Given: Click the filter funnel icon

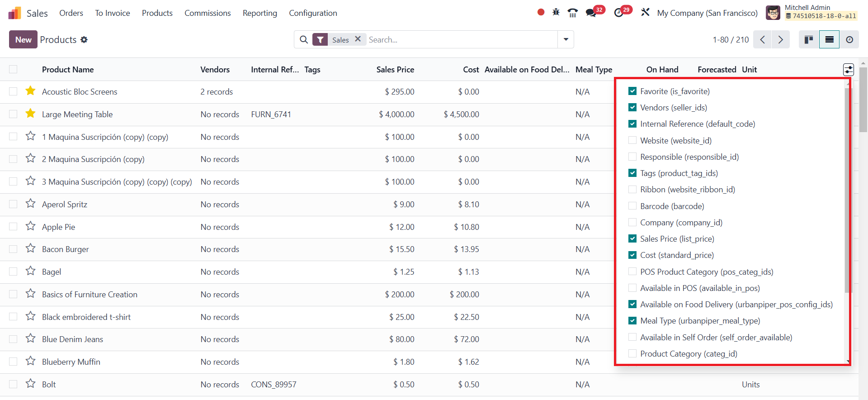Looking at the screenshot, I should coord(320,40).
